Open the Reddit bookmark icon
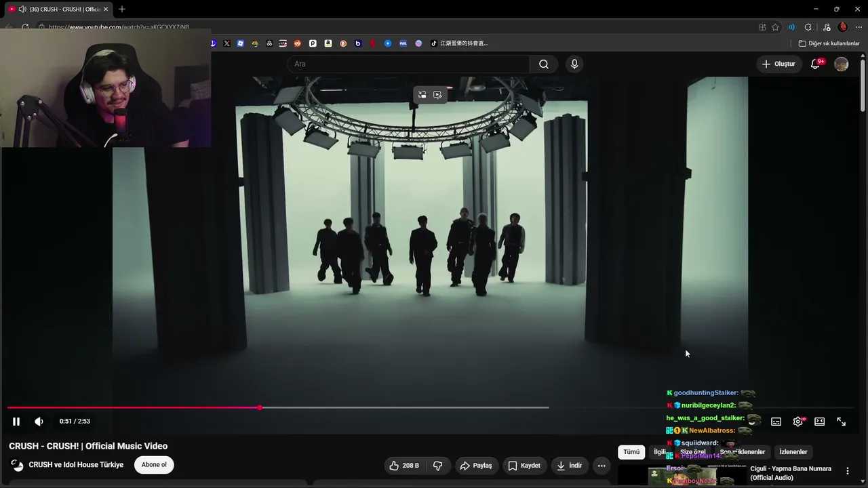The image size is (868, 488). [x=298, y=43]
